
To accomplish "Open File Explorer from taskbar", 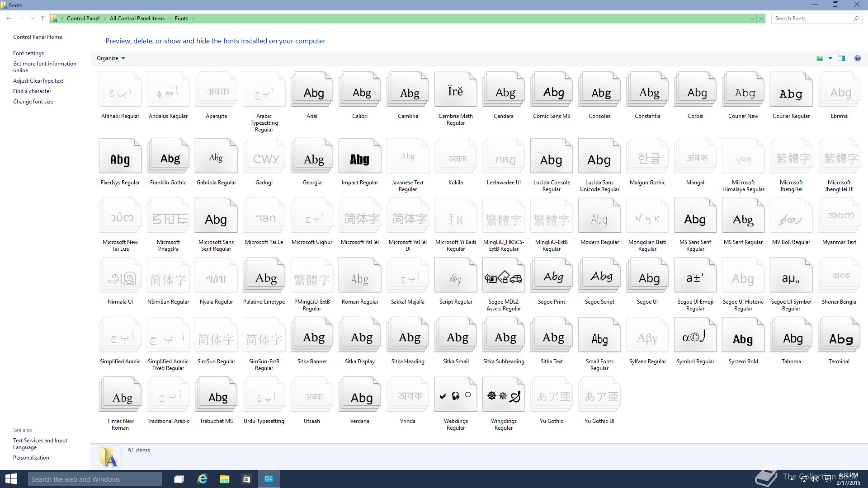I will (224, 479).
